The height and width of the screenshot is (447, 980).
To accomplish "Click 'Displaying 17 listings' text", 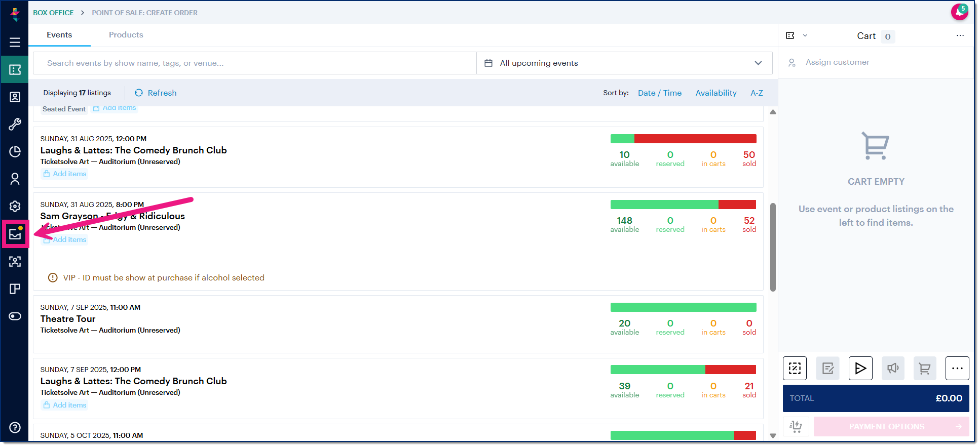I will tap(77, 93).
